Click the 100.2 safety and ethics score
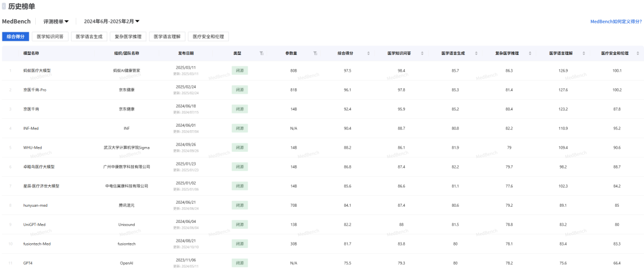Image resolution: width=644 pixels, height=270 pixels. coord(617,90)
